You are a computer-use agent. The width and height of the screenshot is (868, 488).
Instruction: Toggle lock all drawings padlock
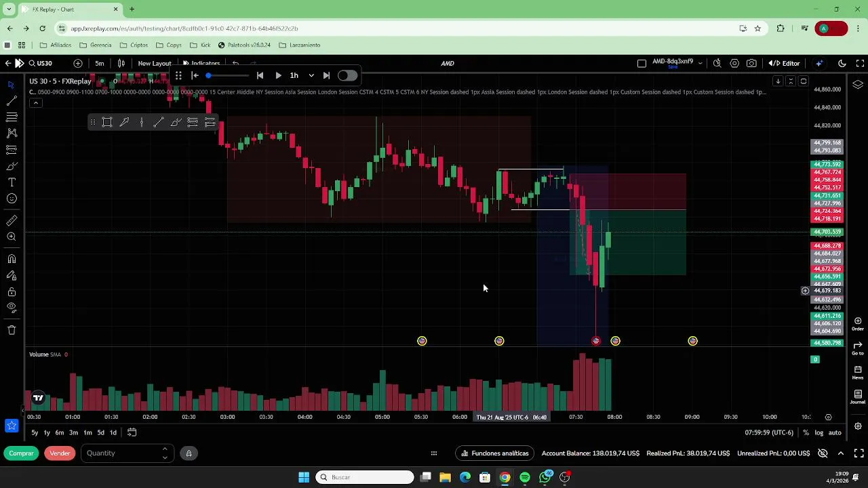pyautogui.click(x=12, y=291)
